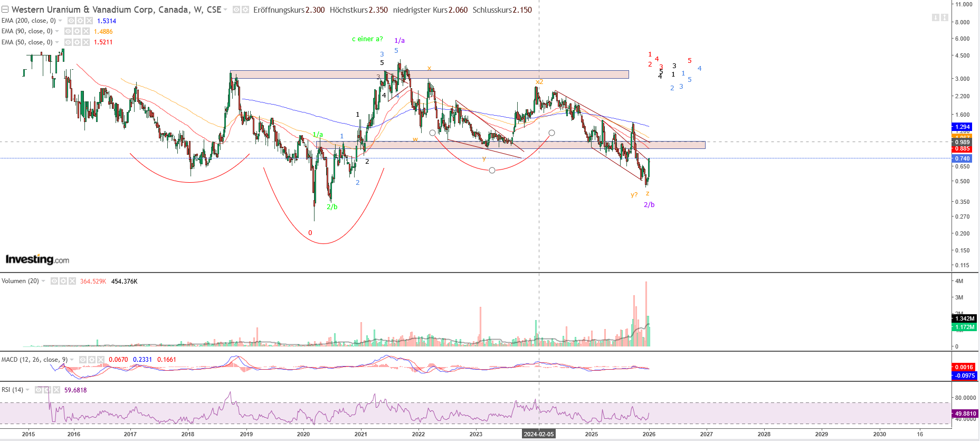This screenshot has height=441, width=980.
Task: Toggle Volumen indicator visibility eye
Action: 54,281
